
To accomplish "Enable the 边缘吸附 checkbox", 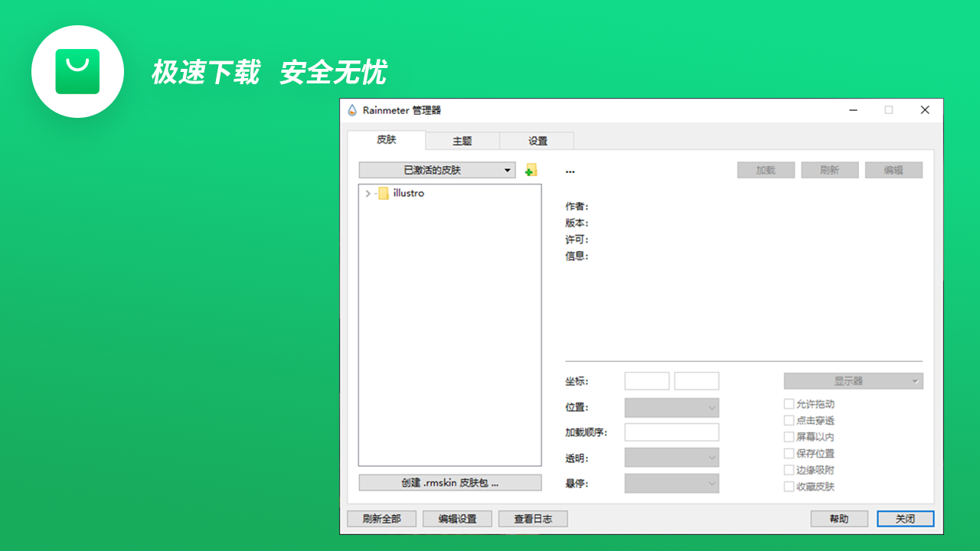I will pyautogui.click(x=789, y=470).
